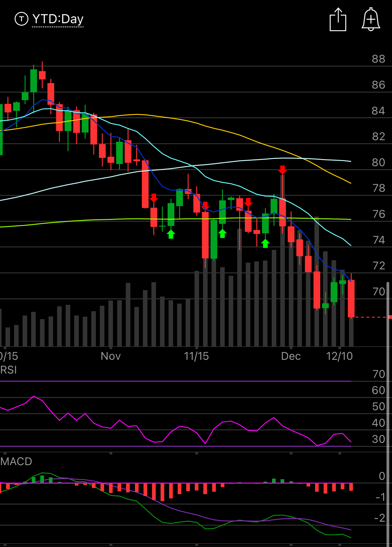Tap the RSI 40 scale label
392x547 pixels.
[x=379, y=423]
